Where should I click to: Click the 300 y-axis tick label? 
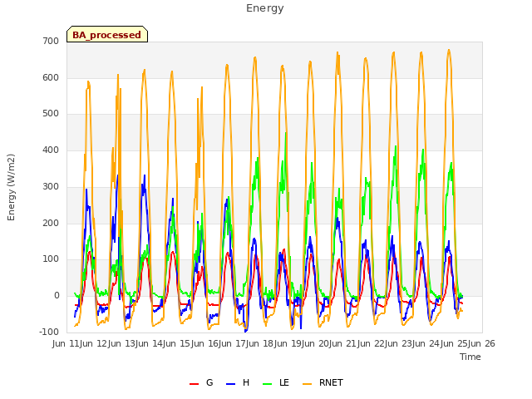(x=51, y=186)
